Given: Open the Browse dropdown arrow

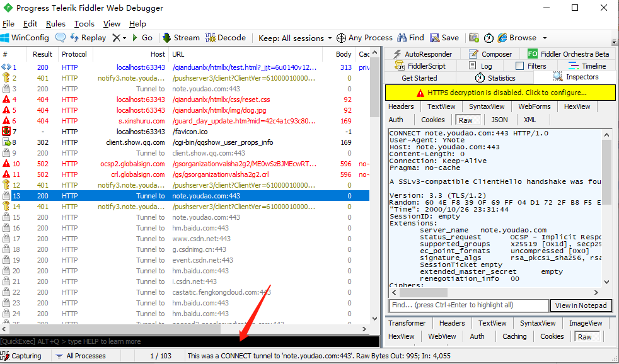Looking at the screenshot, I should tap(545, 38).
